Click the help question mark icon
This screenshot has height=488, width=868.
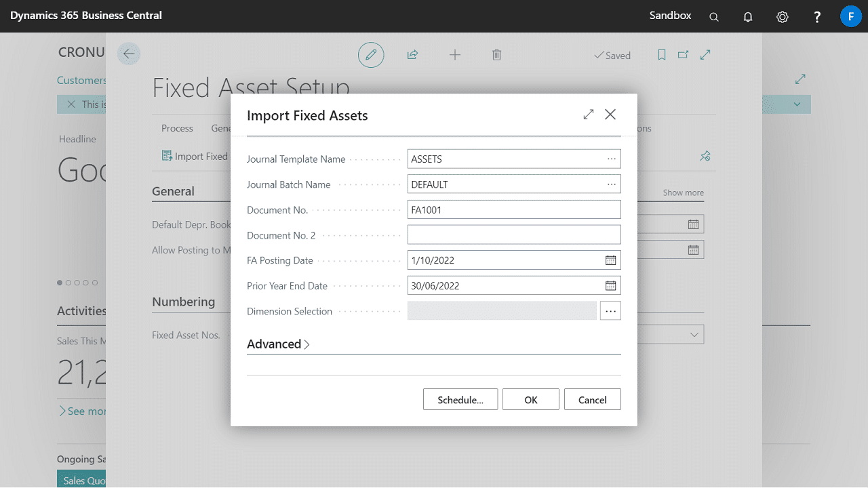[x=817, y=17]
